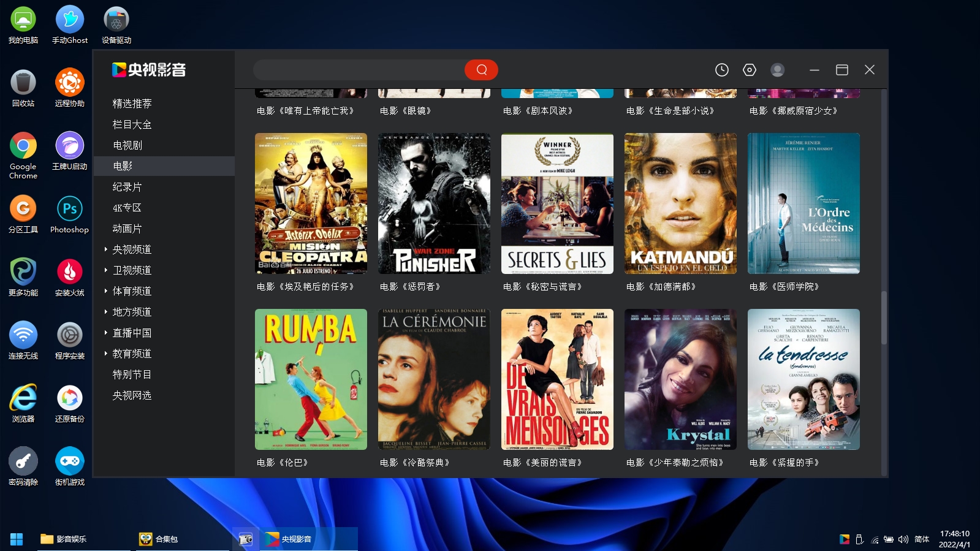The image size is (980, 551).
Task: Open 远程协助 desktop icon
Action: pyautogui.click(x=70, y=88)
